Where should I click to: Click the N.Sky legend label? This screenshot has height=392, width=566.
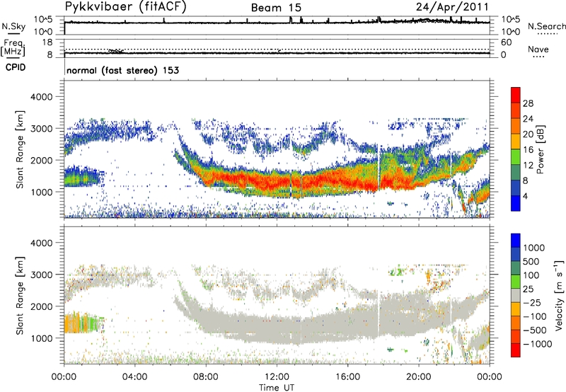pos(13,26)
